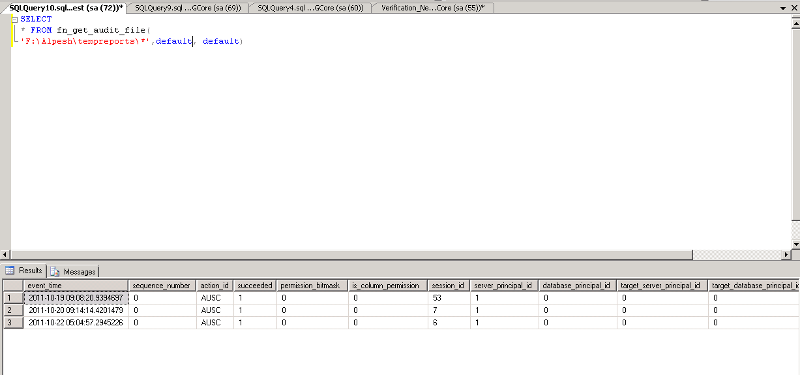Select the event_time column header
Viewport: 800px width, 375px height.
click(x=76, y=285)
